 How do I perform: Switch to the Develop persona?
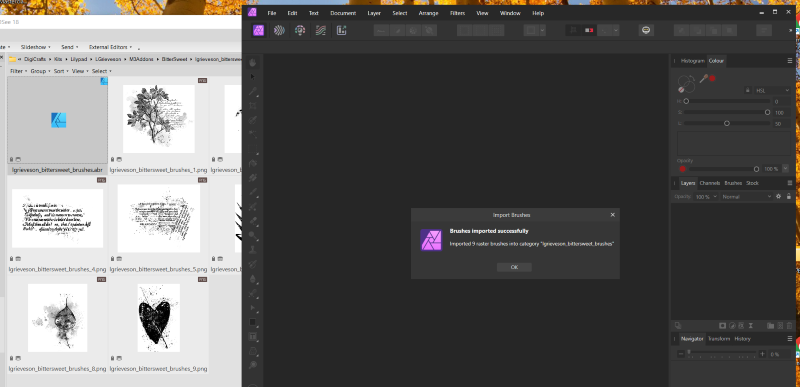300,30
